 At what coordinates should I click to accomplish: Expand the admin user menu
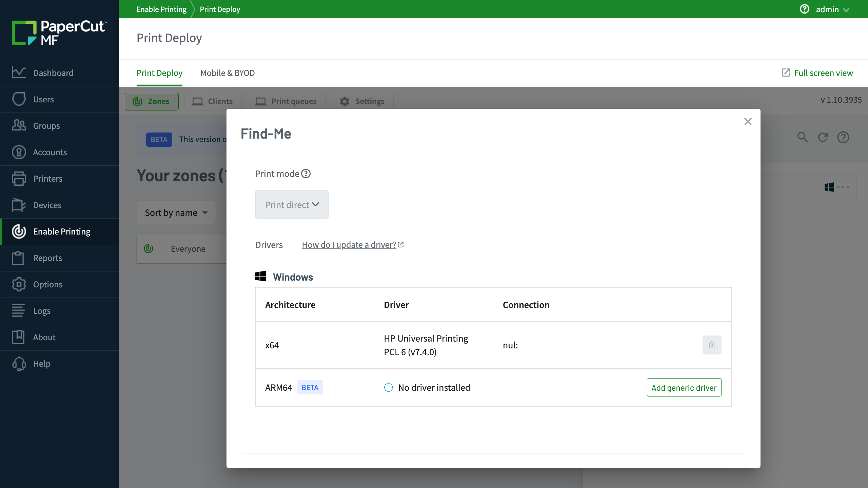point(832,9)
